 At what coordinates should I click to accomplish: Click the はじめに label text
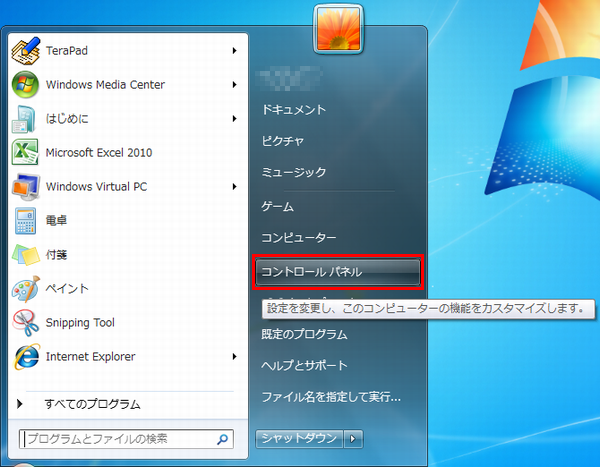[x=67, y=119]
